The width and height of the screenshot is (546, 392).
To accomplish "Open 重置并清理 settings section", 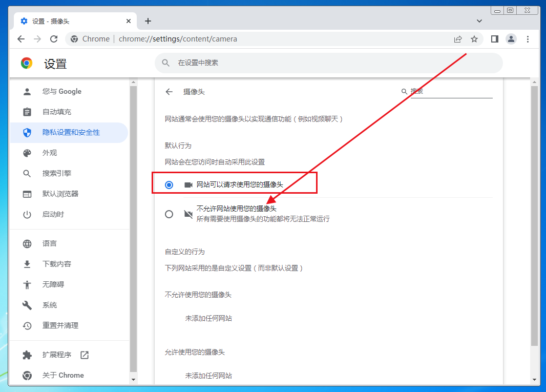I will pyautogui.click(x=69, y=326).
